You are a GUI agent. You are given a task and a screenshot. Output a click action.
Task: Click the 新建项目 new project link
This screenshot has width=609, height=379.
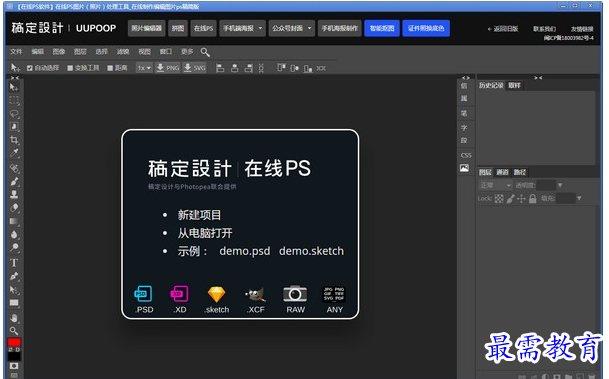pyautogui.click(x=199, y=215)
